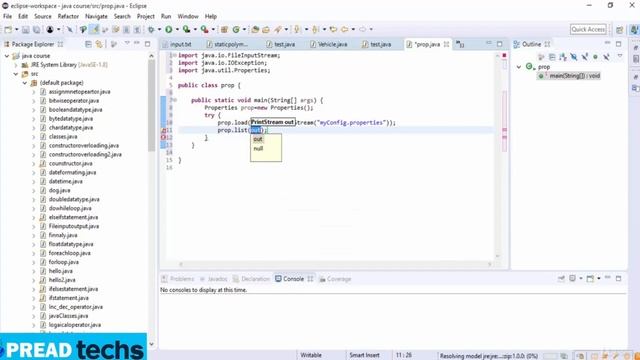Switch to Problems tab in bottom panel
Screen dimensions: 640x360
178,279
